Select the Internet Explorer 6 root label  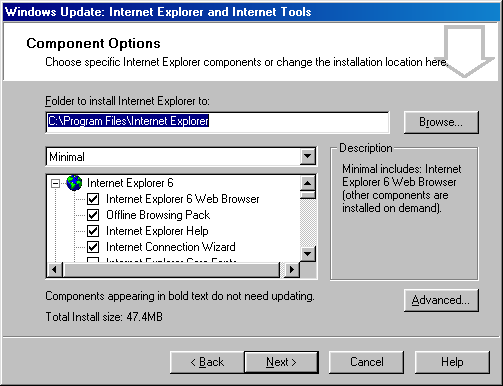[x=130, y=183]
